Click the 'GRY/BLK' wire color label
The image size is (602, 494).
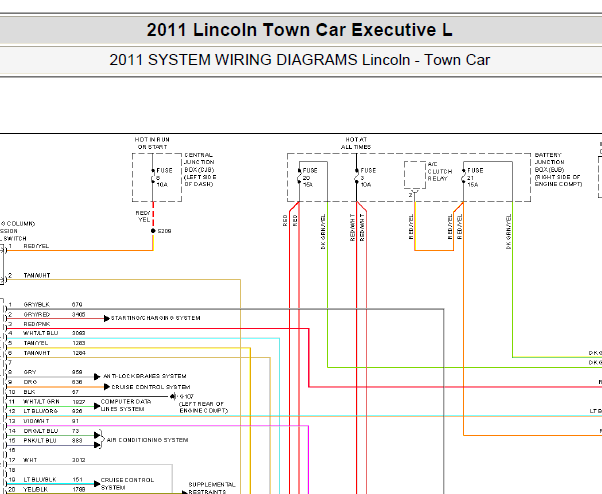coord(36,304)
